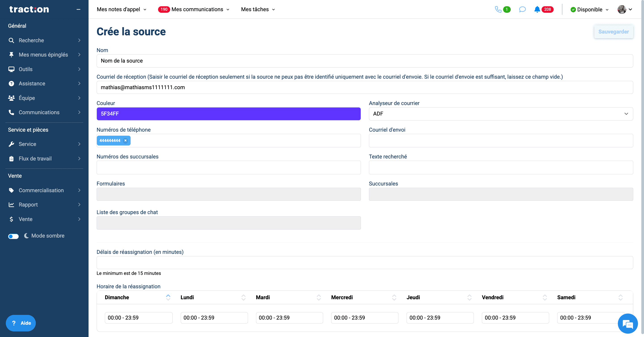Click the tag icon beside Commercialisation
Screen dimensions: 644x337
tap(11, 190)
